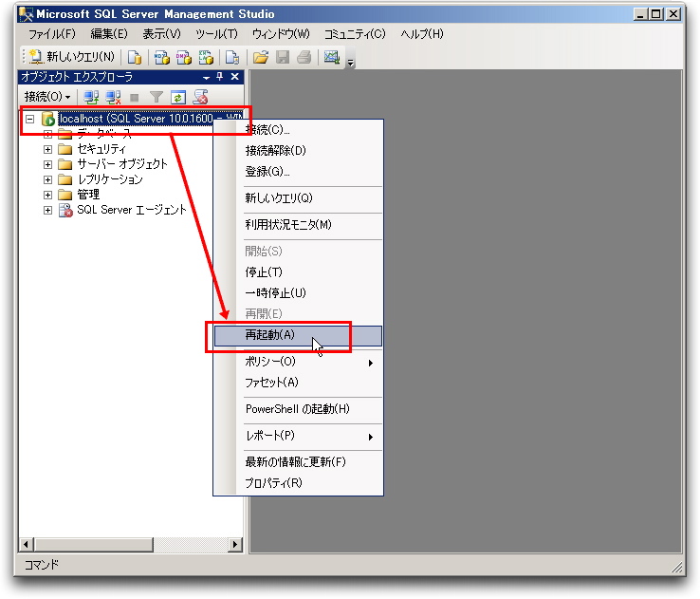This screenshot has height=599, width=700.
Task: Open the ポリシー(O) submenu
Action: (x=298, y=362)
